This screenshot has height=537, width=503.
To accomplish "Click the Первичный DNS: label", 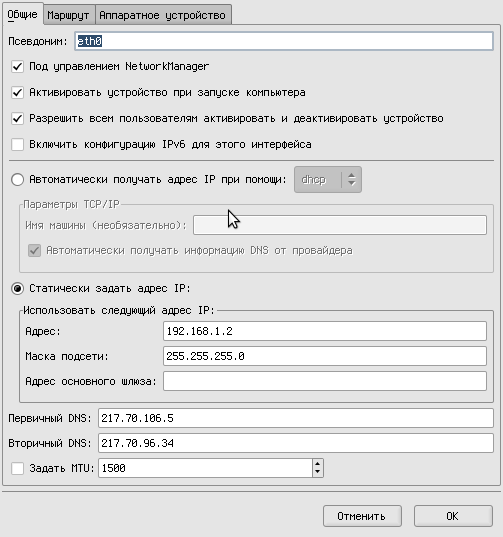I will coord(50,419).
